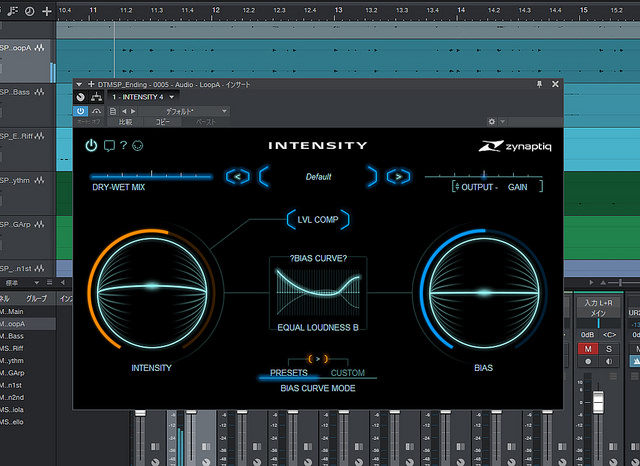
Task: Open the OUTPUT GAIN selector stepper
Action: coord(457,187)
